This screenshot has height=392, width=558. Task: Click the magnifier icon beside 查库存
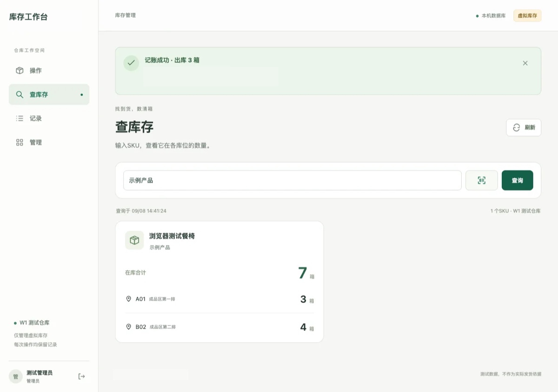[x=20, y=94]
